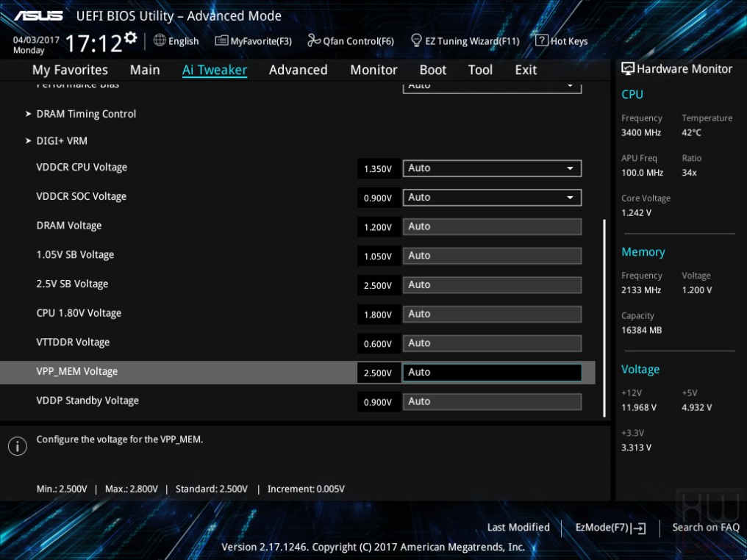Open the Tool tab

[480, 70]
